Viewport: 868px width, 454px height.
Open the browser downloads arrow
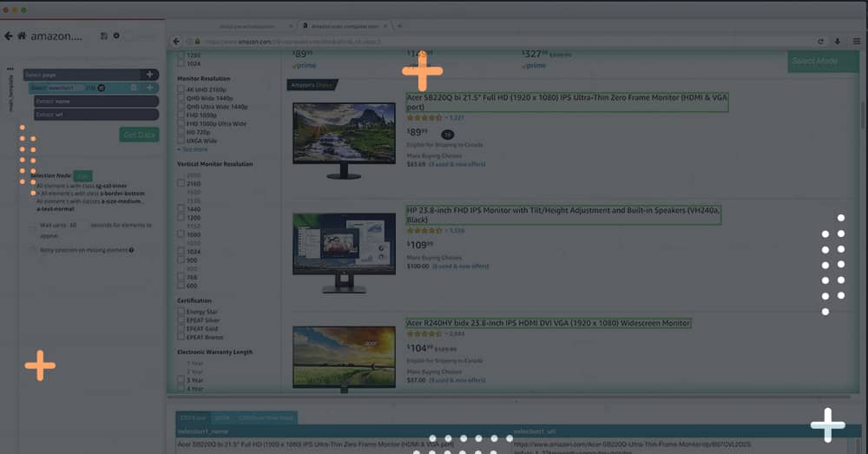(x=838, y=42)
